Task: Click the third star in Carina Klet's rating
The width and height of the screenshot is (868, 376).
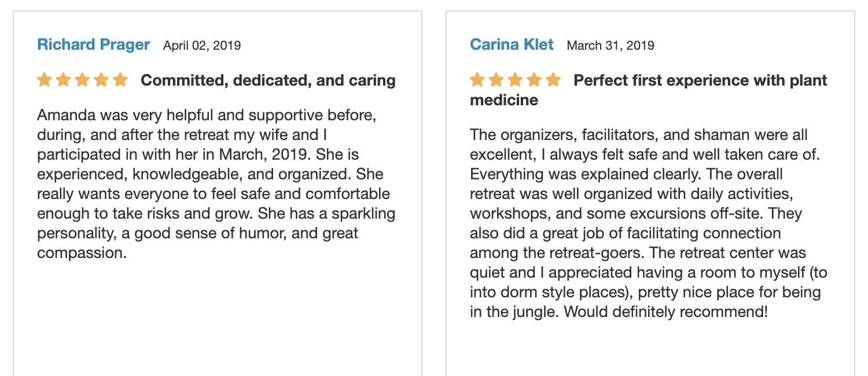Action: [515, 80]
